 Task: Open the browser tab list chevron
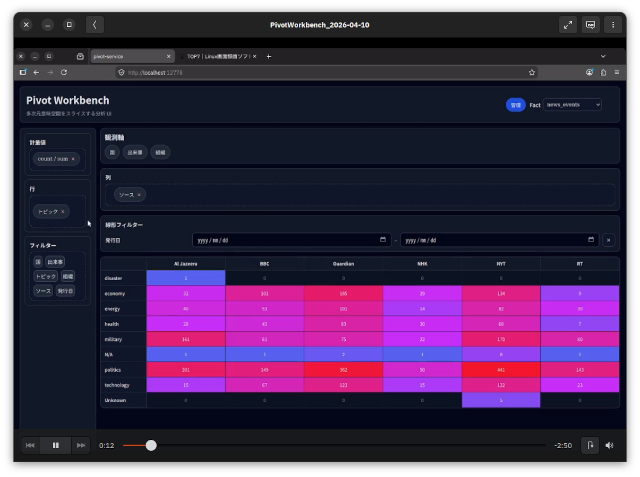click(x=603, y=56)
